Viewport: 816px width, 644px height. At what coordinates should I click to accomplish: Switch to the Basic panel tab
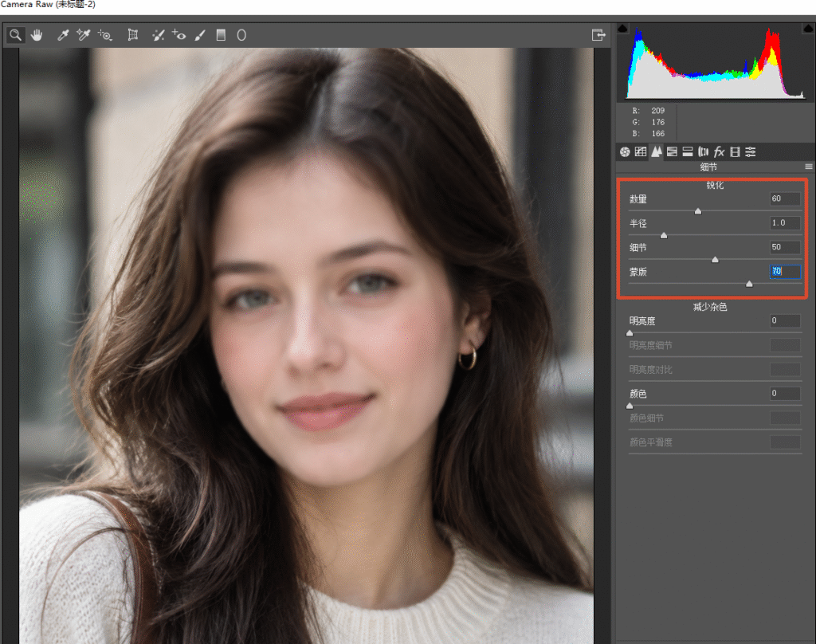tap(625, 151)
